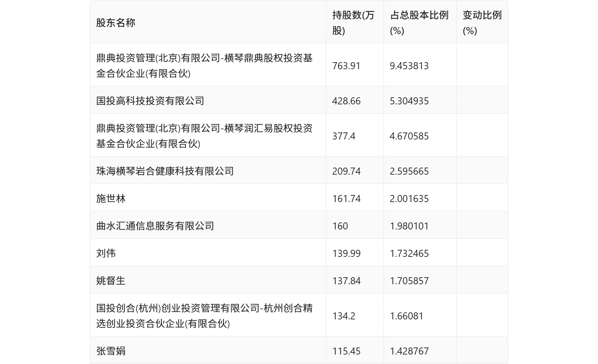Select shareholder 杭州创合精选创业投资合伙企业 name cell
The width and height of the screenshot is (598, 364).
click(208, 316)
